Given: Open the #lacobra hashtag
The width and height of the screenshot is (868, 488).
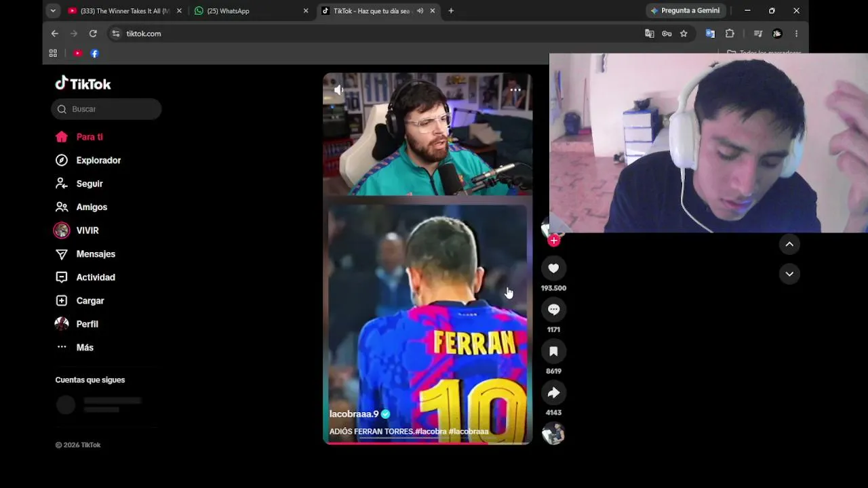Looking at the screenshot, I should pyautogui.click(x=431, y=432).
